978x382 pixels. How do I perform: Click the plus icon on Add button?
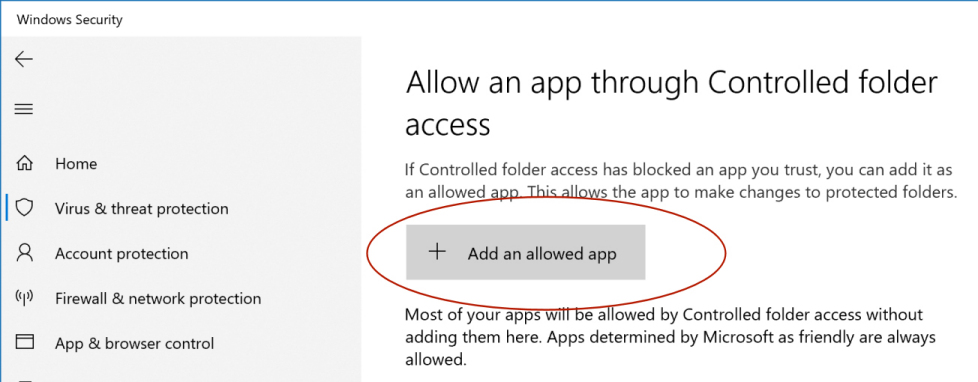[437, 252]
